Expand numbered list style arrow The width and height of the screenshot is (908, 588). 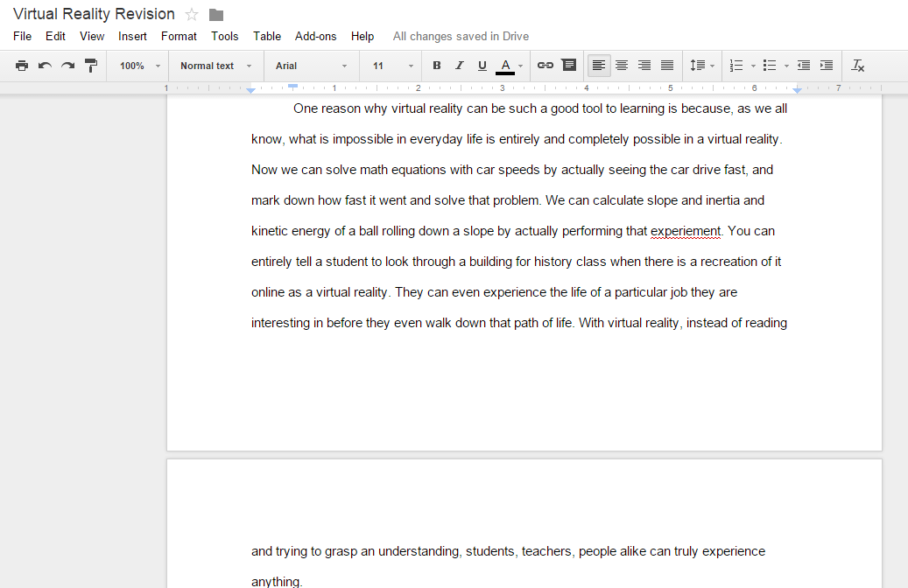(753, 66)
